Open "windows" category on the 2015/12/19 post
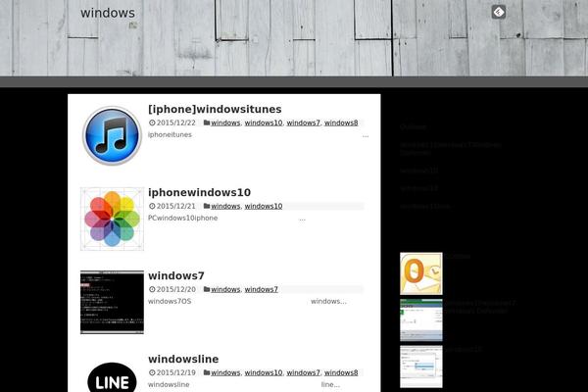This screenshot has height=392, width=588. pyautogui.click(x=225, y=372)
